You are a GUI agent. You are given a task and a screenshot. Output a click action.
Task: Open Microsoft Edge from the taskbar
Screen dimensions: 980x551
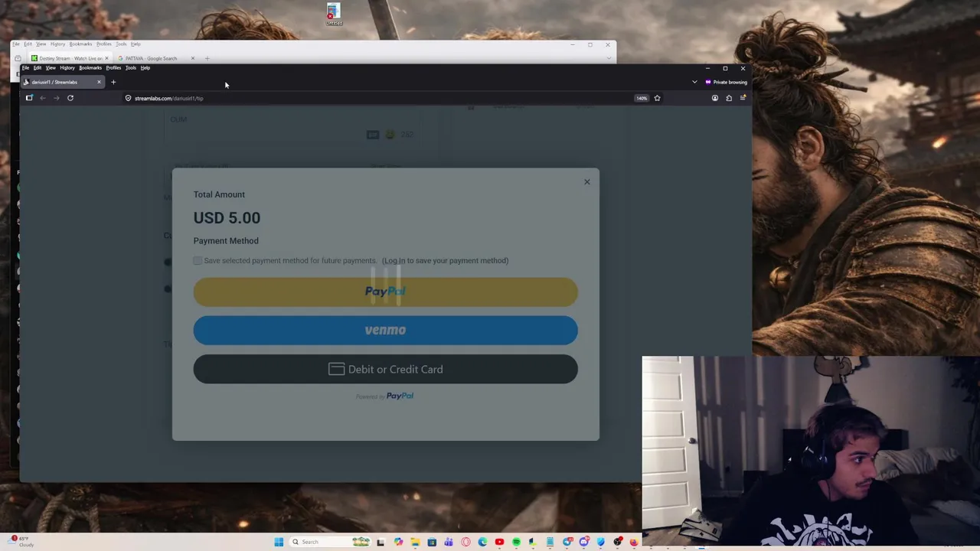[482, 542]
